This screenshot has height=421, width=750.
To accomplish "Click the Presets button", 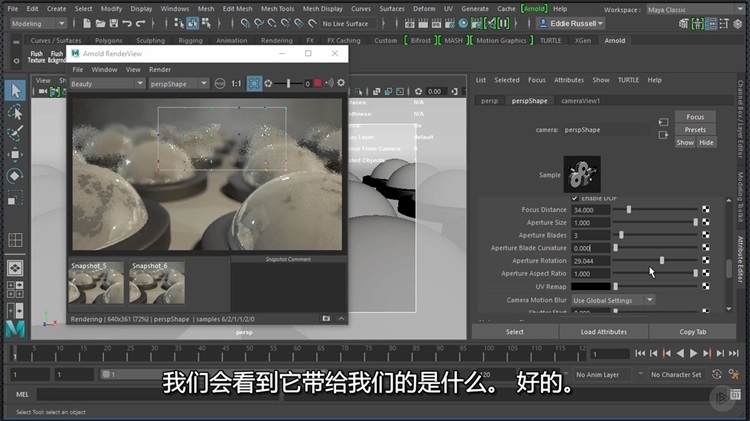I will point(695,130).
